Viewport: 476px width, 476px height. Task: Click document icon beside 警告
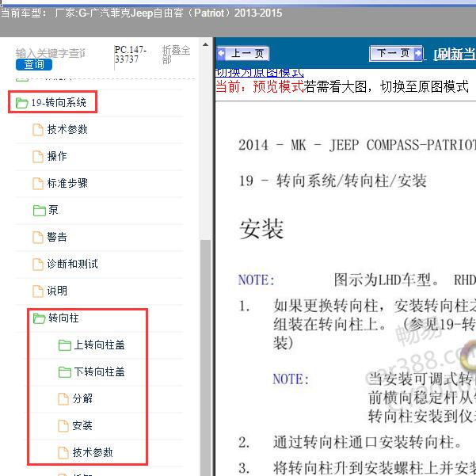(38, 237)
